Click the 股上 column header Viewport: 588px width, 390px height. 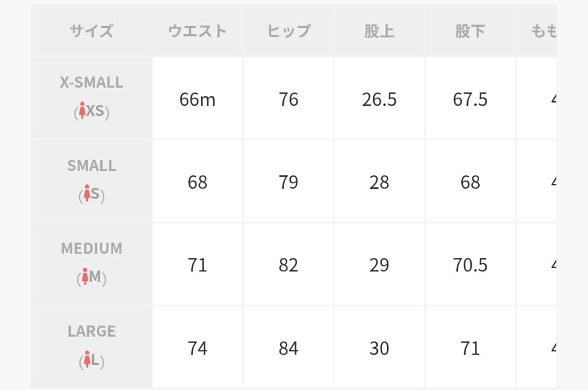379,31
